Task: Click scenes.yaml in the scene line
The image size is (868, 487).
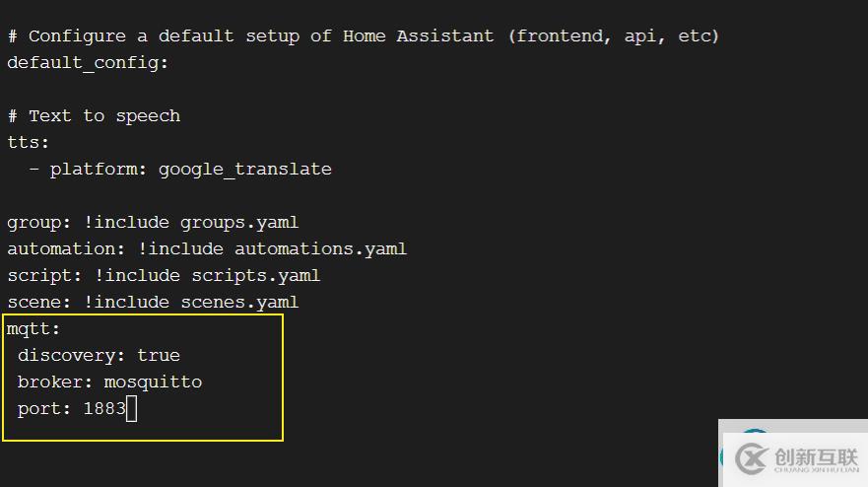Action: tap(239, 303)
